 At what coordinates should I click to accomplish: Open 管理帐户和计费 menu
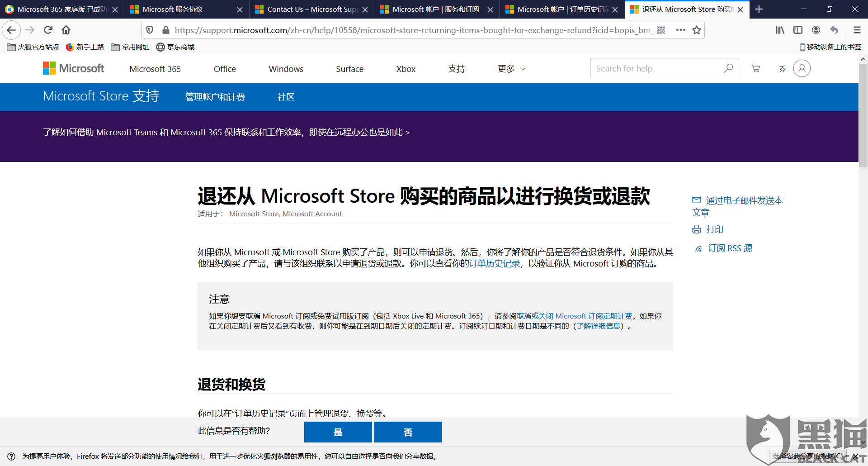pos(215,97)
